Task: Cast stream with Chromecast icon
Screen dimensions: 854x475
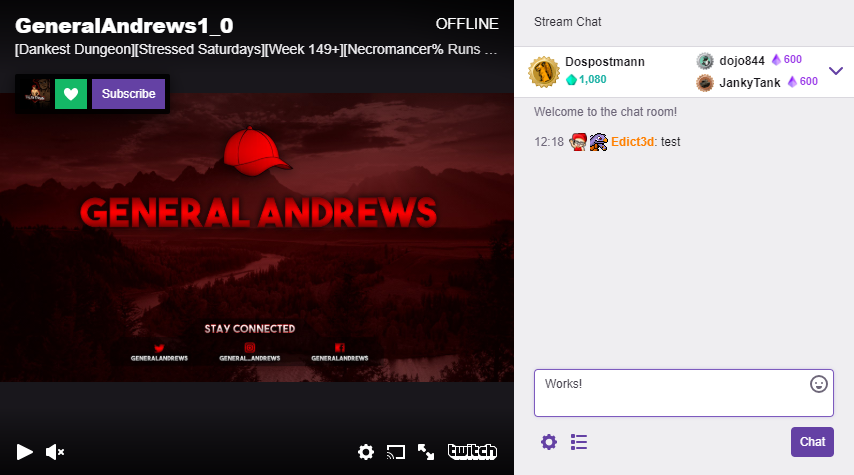Action: (x=396, y=452)
